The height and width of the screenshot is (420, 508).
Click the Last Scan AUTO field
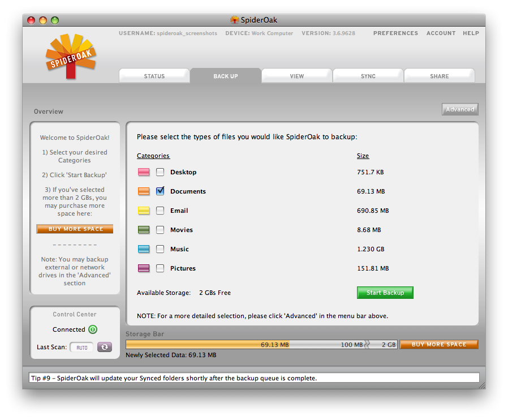81,348
